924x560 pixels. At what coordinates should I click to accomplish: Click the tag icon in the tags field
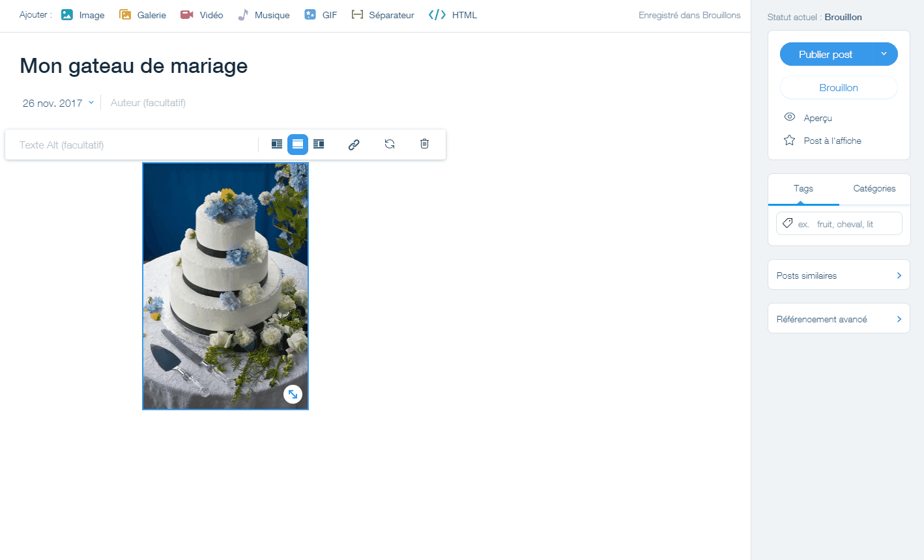coord(787,223)
